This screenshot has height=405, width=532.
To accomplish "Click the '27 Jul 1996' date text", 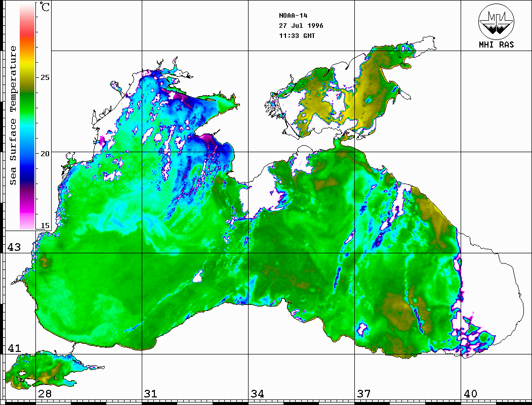I will click(301, 26).
